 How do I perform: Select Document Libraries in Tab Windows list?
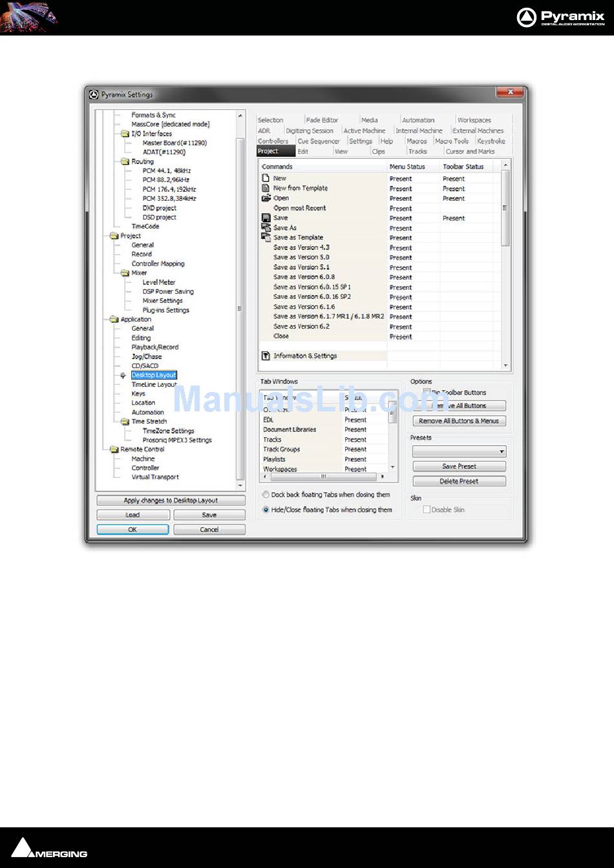tap(290, 429)
